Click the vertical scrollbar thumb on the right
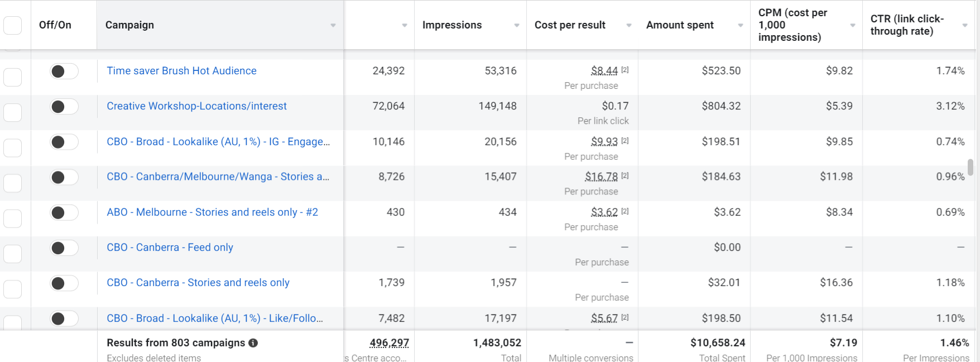Image resolution: width=980 pixels, height=362 pixels. [971, 167]
